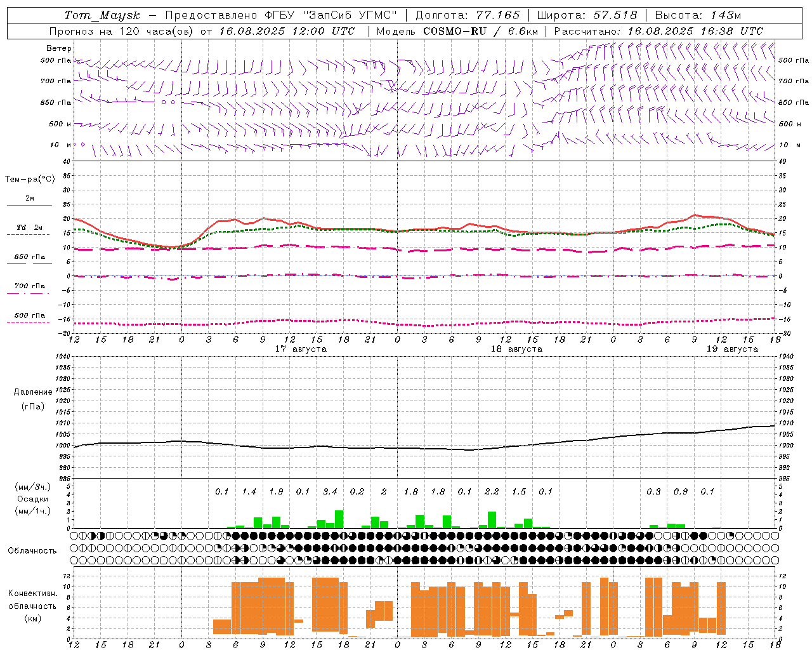Click the 2.2 precipitation total value
Screen dimensions: 812x650
click(x=492, y=491)
